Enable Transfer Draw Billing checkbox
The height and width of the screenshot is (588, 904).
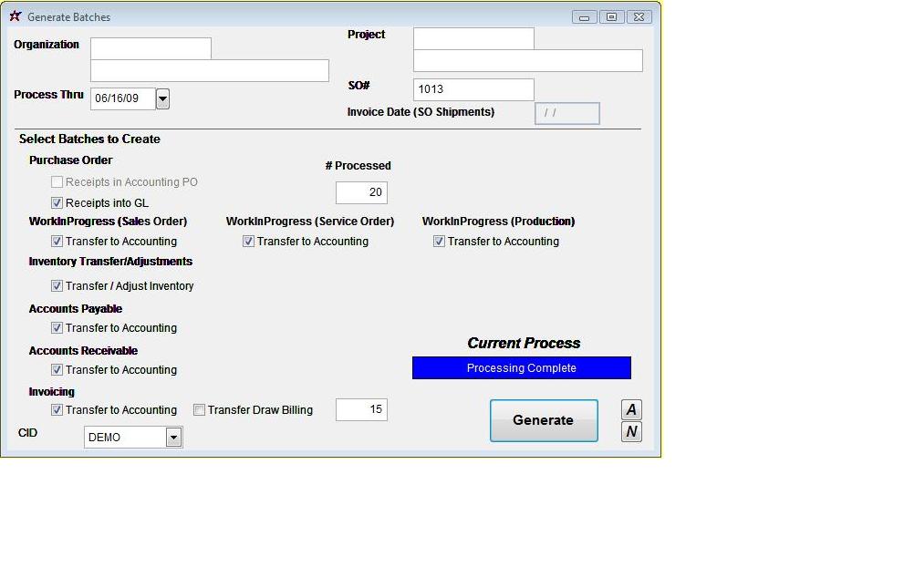pyautogui.click(x=199, y=410)
